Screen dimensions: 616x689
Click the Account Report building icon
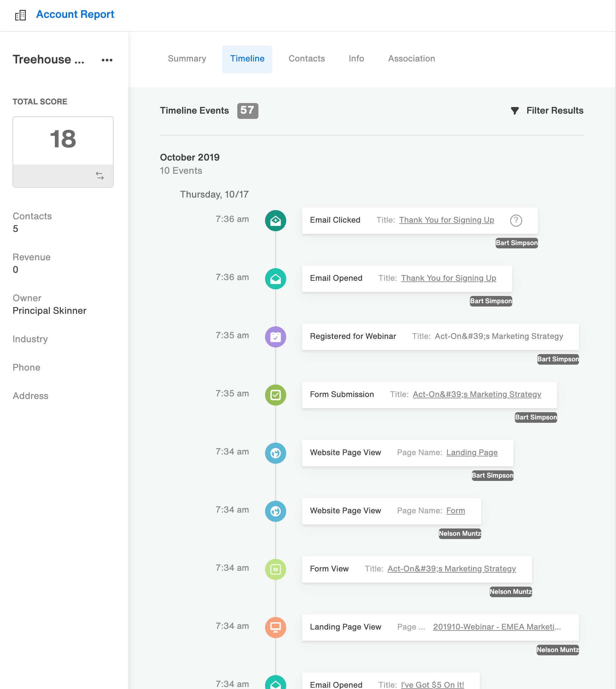pyautogui.click(x=20, y=15)
